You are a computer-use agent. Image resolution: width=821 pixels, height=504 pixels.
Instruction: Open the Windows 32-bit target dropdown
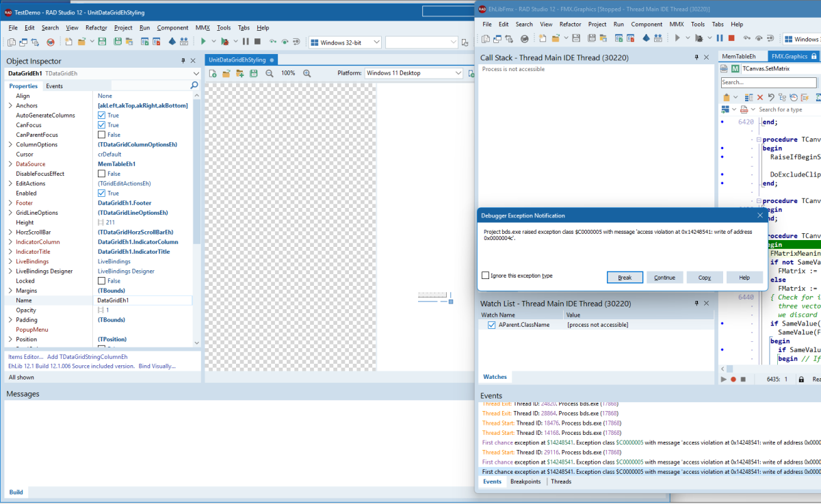pyautogui.click(x=376, y=42)
